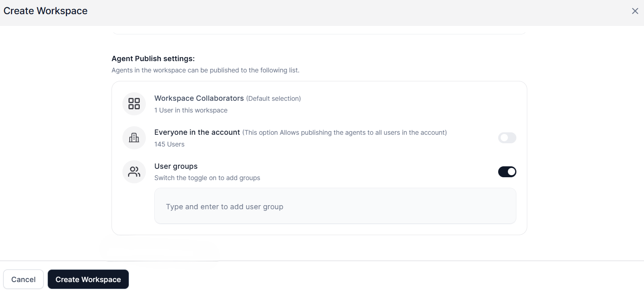Close the Create Workspace dialog

[635, 11]
